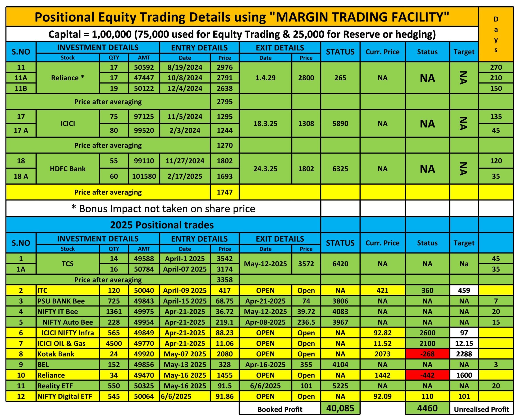The width and height of the screenshot is (521, 420).
Task: Select target value '12.15'
Action: tap(464, 344)
